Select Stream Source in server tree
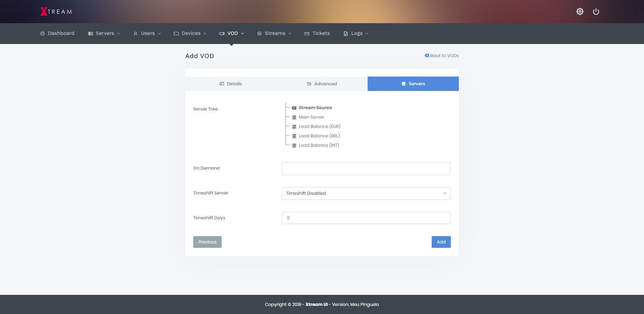 pos(315,108)
